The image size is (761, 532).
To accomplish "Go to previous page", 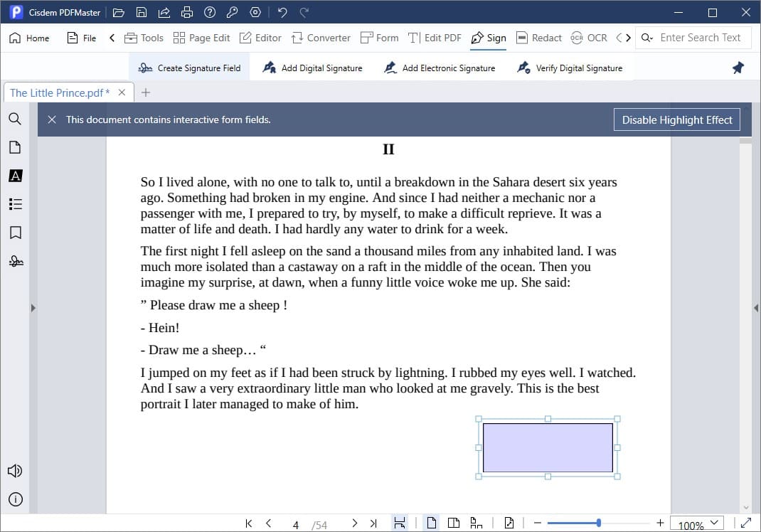I will [x=268, y=523].
